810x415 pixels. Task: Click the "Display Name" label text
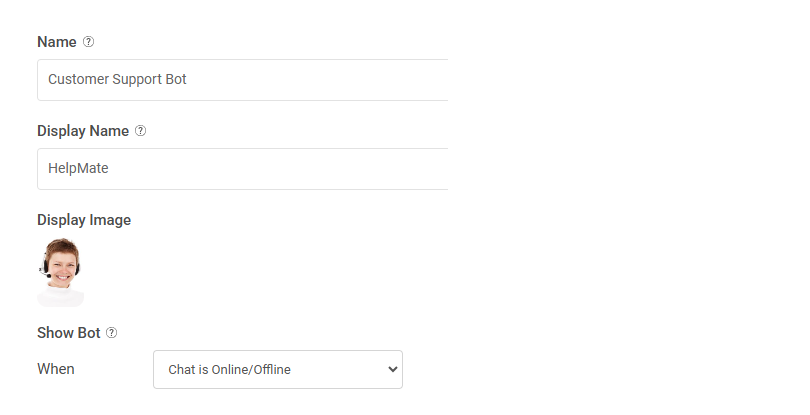[x=83, y=131]
